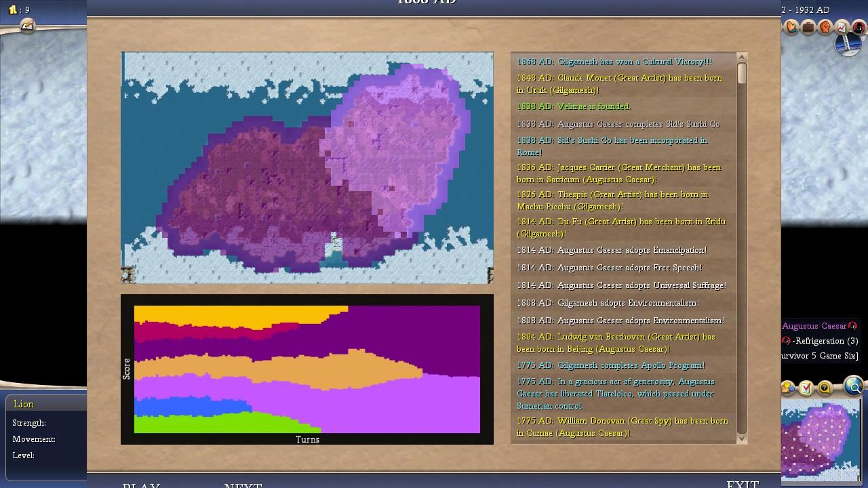Click the replay world map
This screenshot has width=868, height=488.
click(x=307, y=167)
